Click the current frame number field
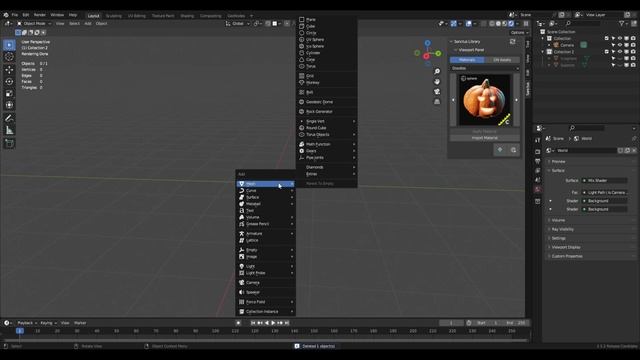 click(x=451, y=323)
